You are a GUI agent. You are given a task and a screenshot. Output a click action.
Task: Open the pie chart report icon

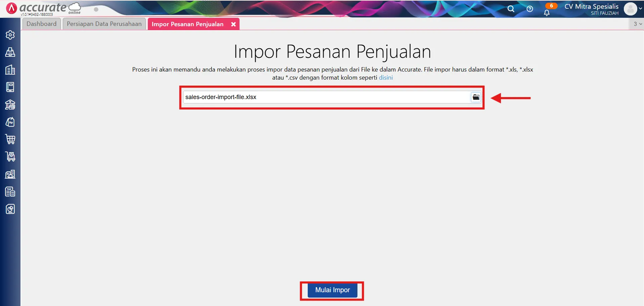pyautogui.click(x=10, y=209)
